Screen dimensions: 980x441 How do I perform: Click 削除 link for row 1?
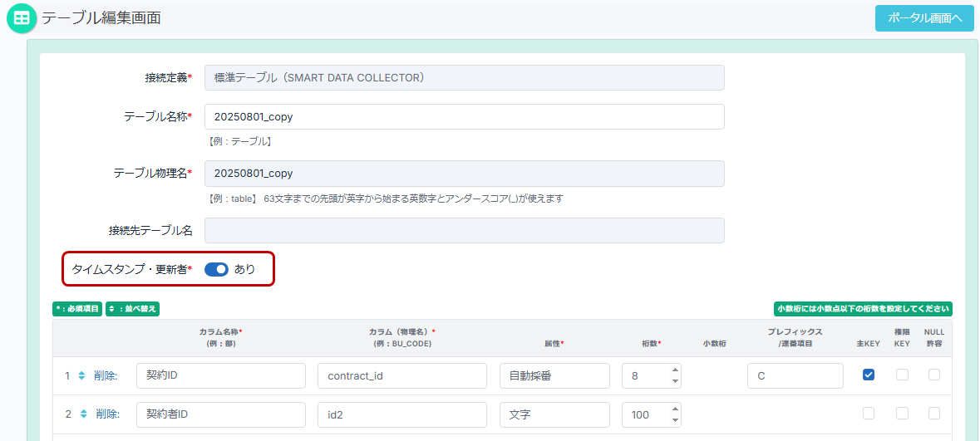106,375
